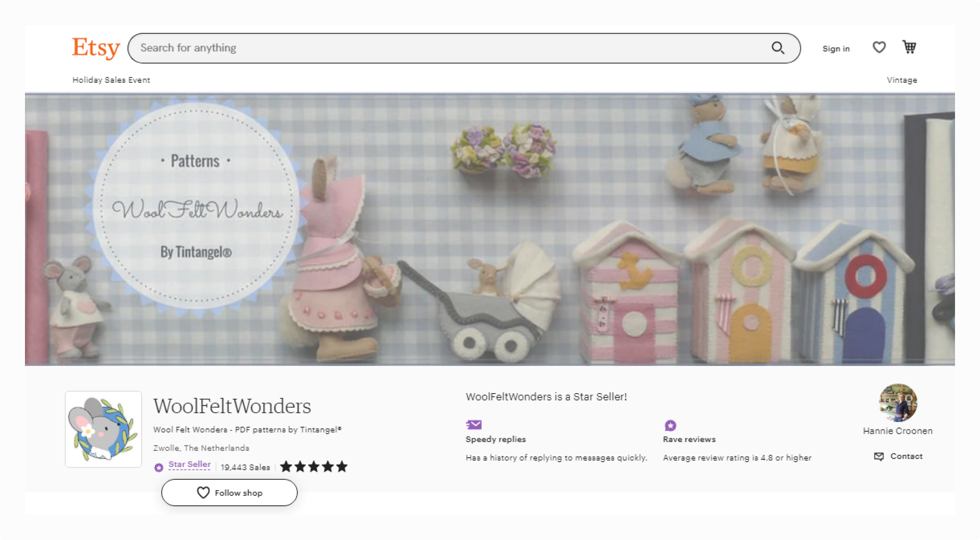Click the shop banner image
Image resolution: width=980 pixels, height=540 pixels.
tap(490, 229)
